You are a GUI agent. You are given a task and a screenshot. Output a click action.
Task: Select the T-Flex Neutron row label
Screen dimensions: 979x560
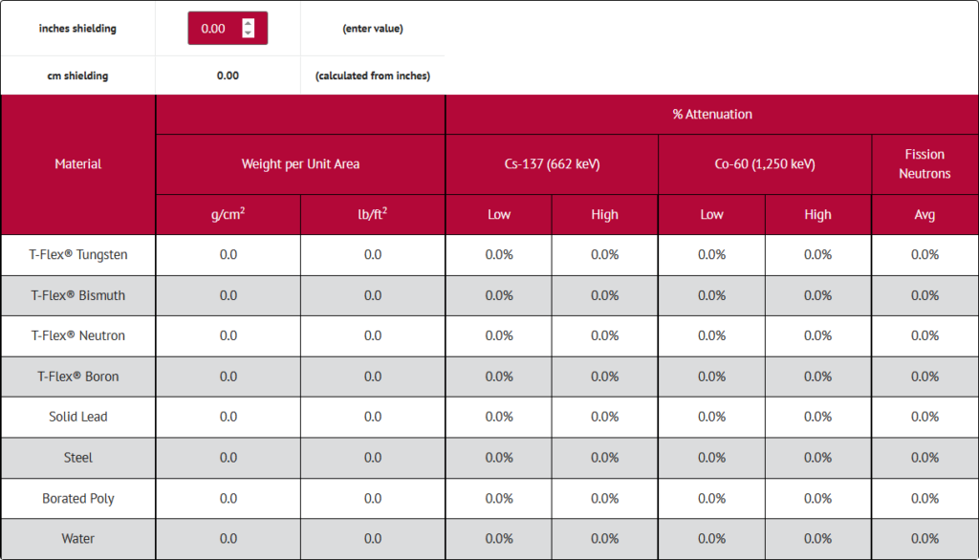pyautogui.click(x=78, y=336)
